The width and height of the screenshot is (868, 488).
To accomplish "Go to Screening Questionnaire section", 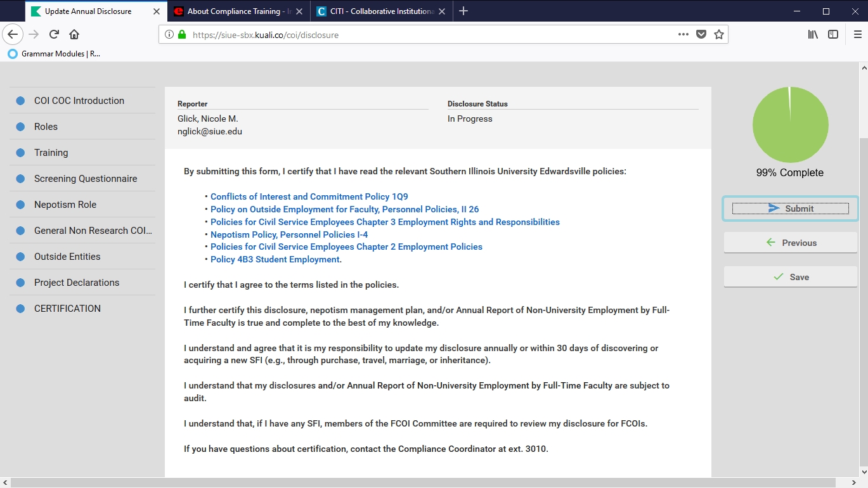I will click(x=86, y=179).
